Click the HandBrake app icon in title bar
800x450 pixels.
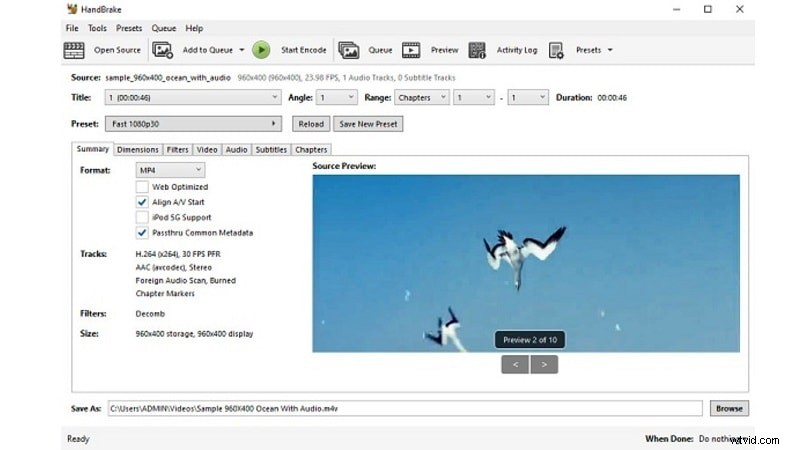coord(73,9)
